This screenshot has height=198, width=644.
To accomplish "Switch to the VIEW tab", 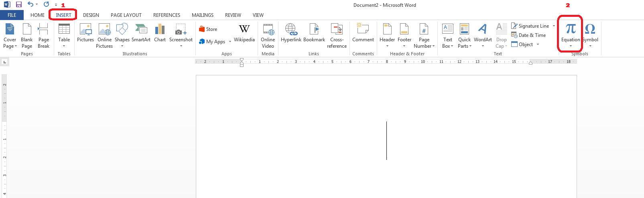I will [258, 15].
